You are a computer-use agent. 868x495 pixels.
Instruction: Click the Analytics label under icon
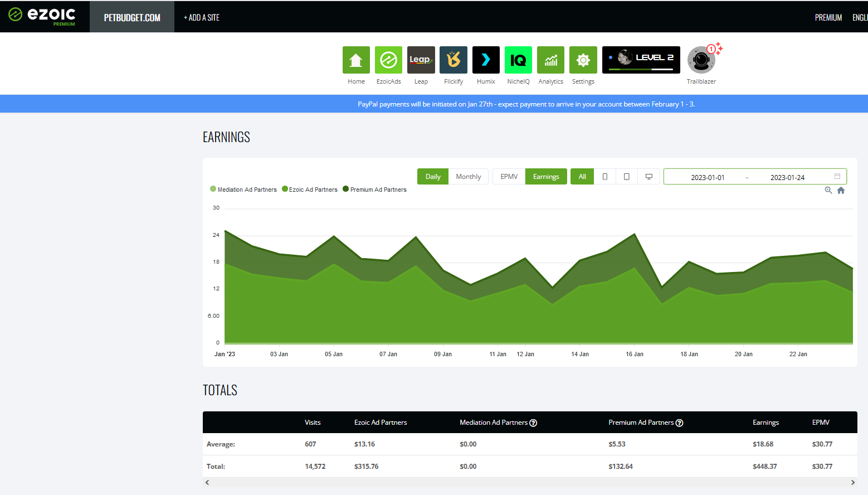tap(550, 81)
